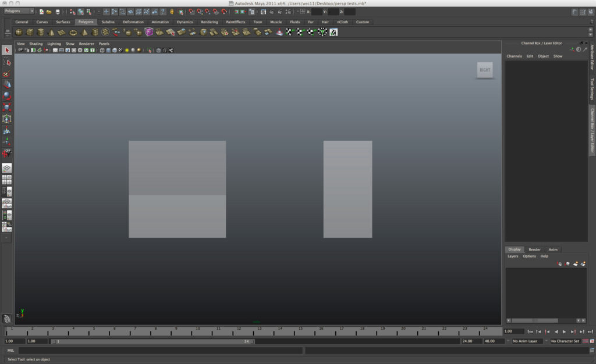The image size is (596, 364).
Task: Open the Polygons menu set dropdown
Action: [19, 11]
